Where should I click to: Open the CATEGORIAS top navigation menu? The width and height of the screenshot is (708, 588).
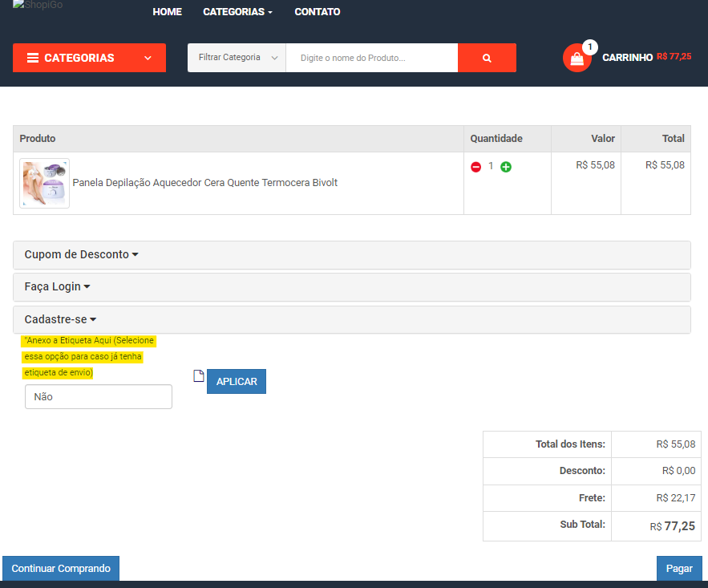click(237, 12)
